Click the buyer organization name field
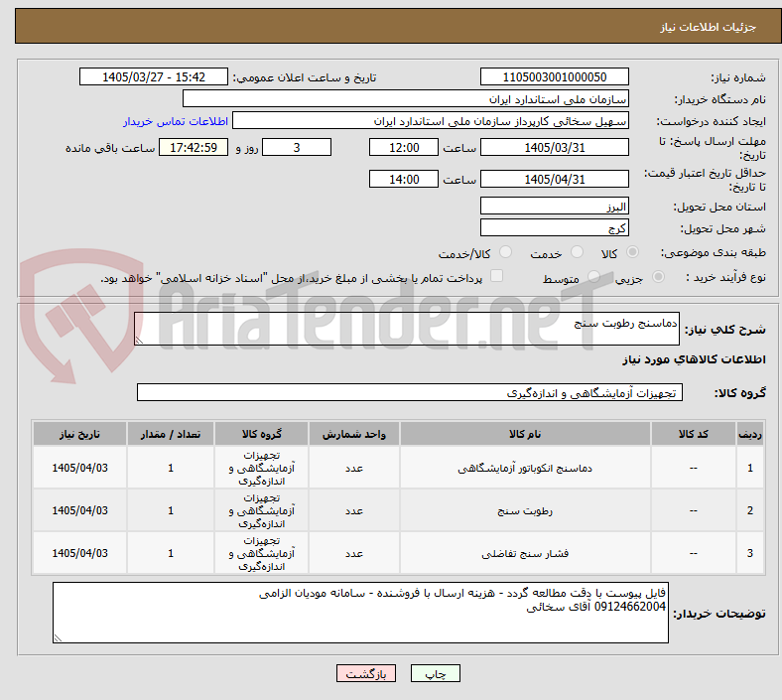Viewport: 782px width, 700px height. pyautogui.click(x=406, y=98)
